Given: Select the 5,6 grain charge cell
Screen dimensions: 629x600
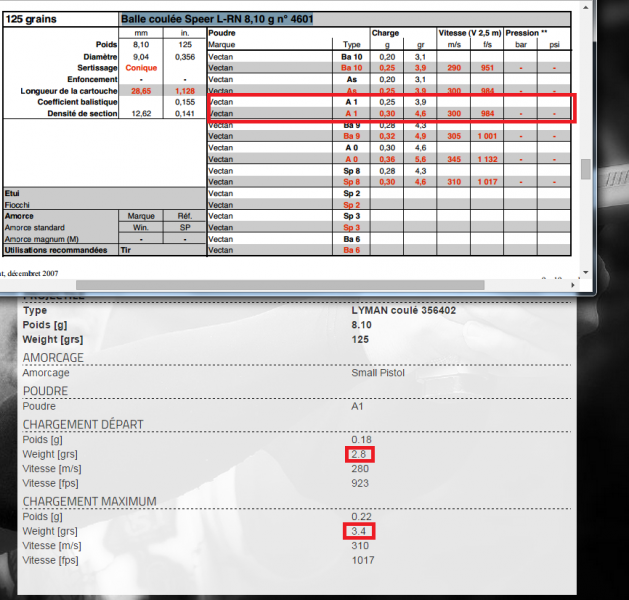Looking at the screenshot, I should (x=420, y=159).
